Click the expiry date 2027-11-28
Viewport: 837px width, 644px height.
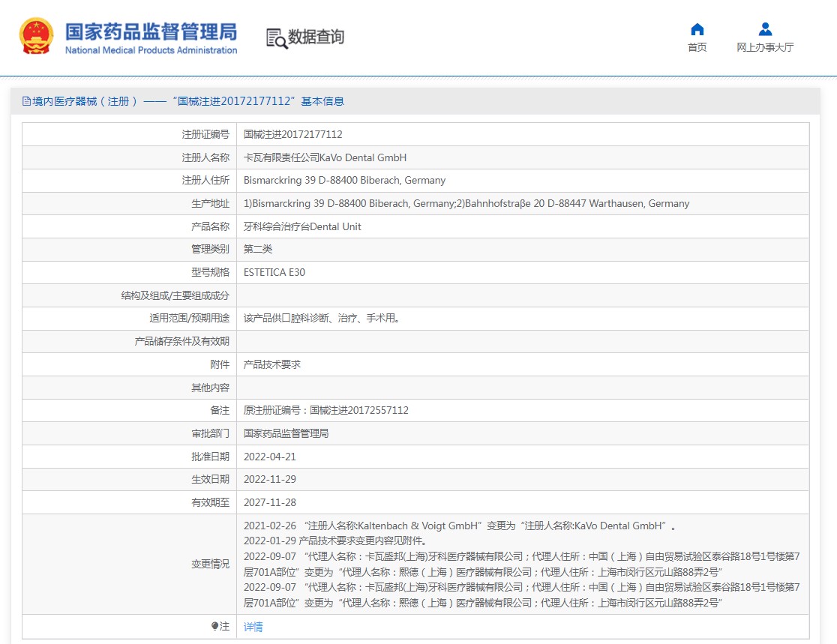coord(269,502)
